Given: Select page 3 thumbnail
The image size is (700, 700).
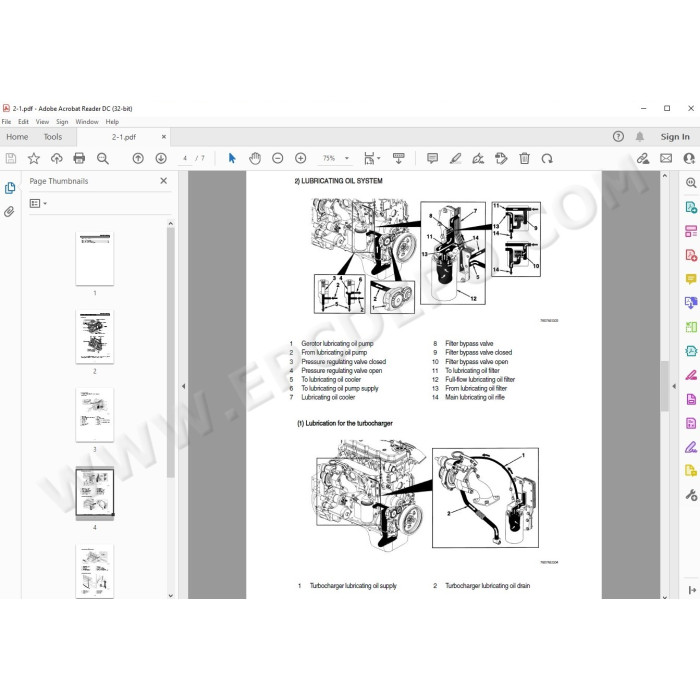Looking at the screenshot, I should coord(95,415).
